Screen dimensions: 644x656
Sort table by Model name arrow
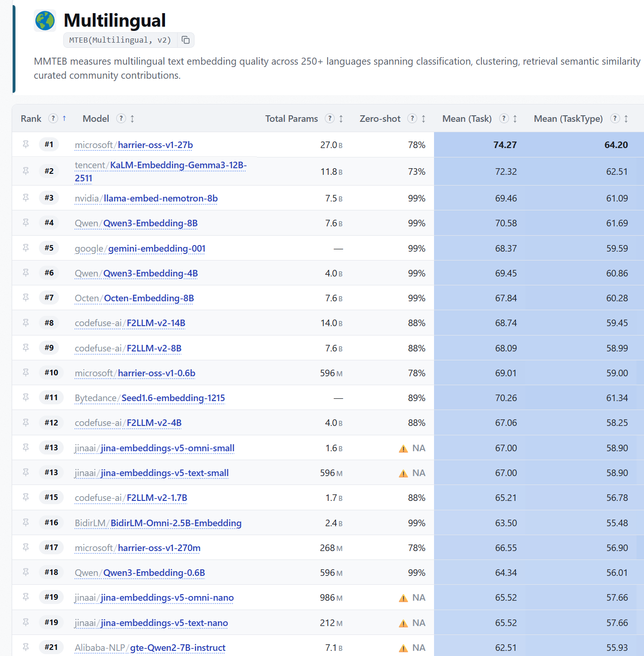(x=132, y=119)
